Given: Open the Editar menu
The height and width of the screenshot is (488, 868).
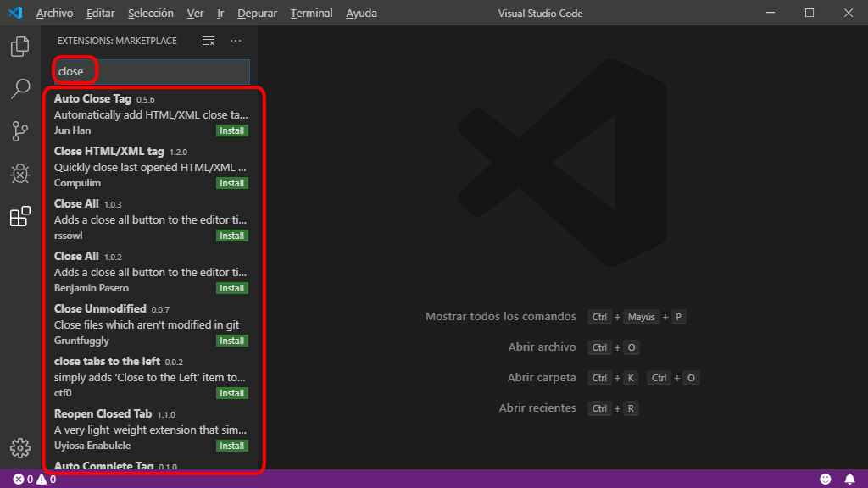Looking at the screenshot, I should coord(100,14).
